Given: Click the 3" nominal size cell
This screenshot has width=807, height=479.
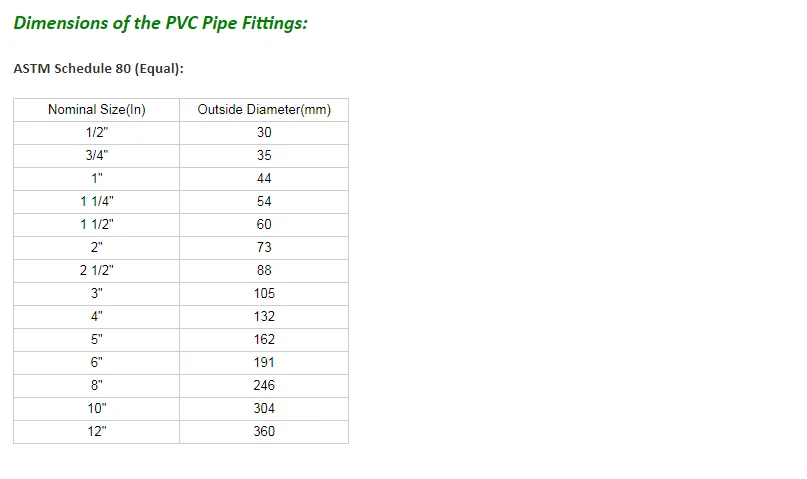Looking at the screenshot, I should (97, 294).
